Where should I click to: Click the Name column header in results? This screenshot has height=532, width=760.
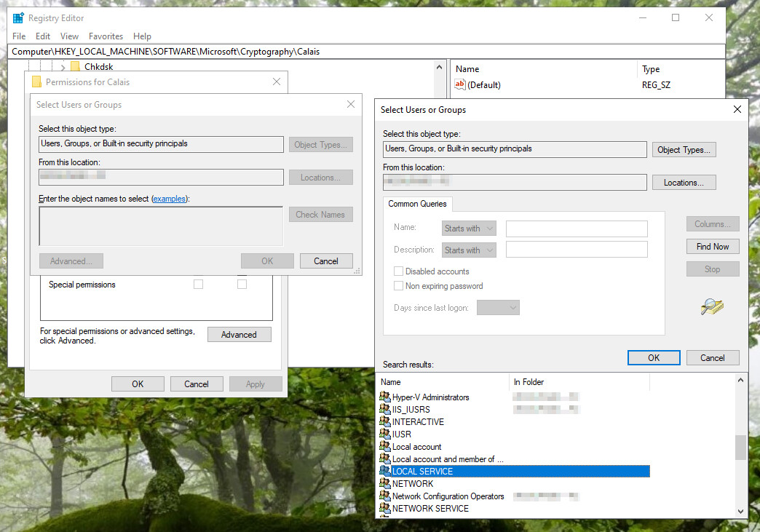(443, 382)
